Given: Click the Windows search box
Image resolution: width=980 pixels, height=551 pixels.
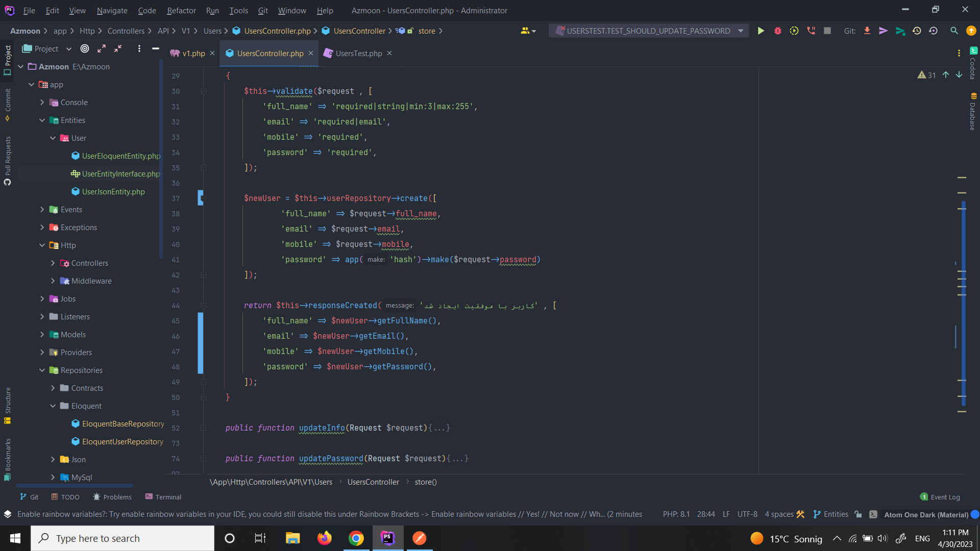Looking at the screenshot, I should (122, 538).
